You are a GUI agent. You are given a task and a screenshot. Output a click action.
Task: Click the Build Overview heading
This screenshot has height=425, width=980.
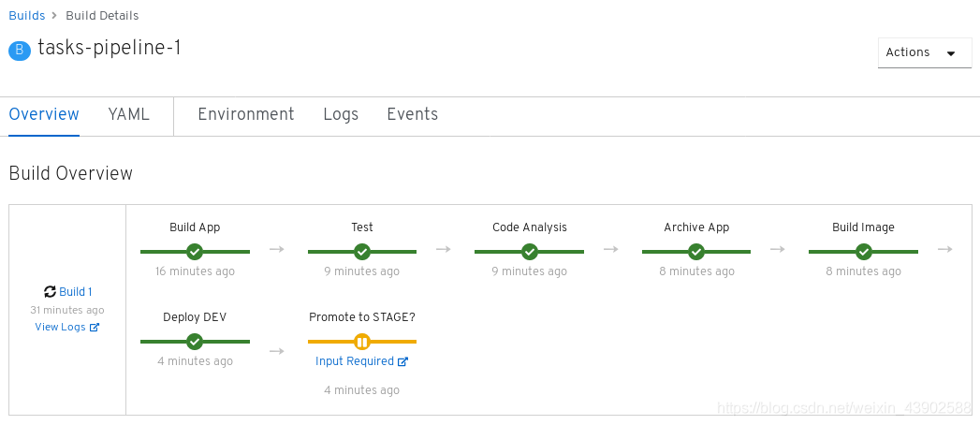(70, 173)
